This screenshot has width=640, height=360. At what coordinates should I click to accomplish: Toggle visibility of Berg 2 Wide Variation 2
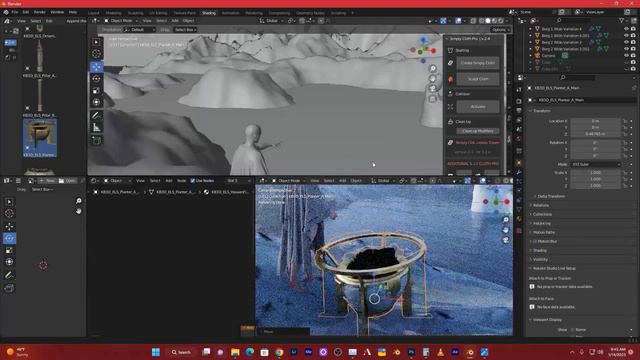[x=626, y=42]
